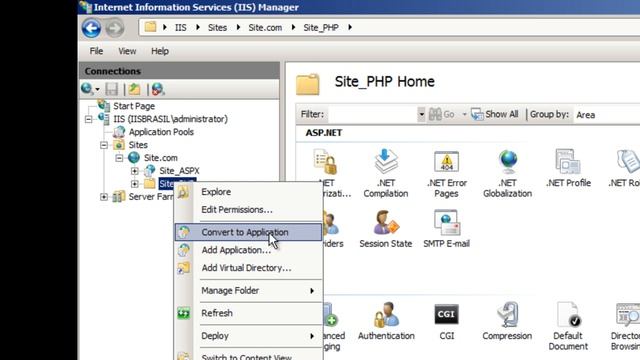The width and height of the screenshot is (640, 360).
Task: Choose Refresh in context menu
Action: (249, 313)
